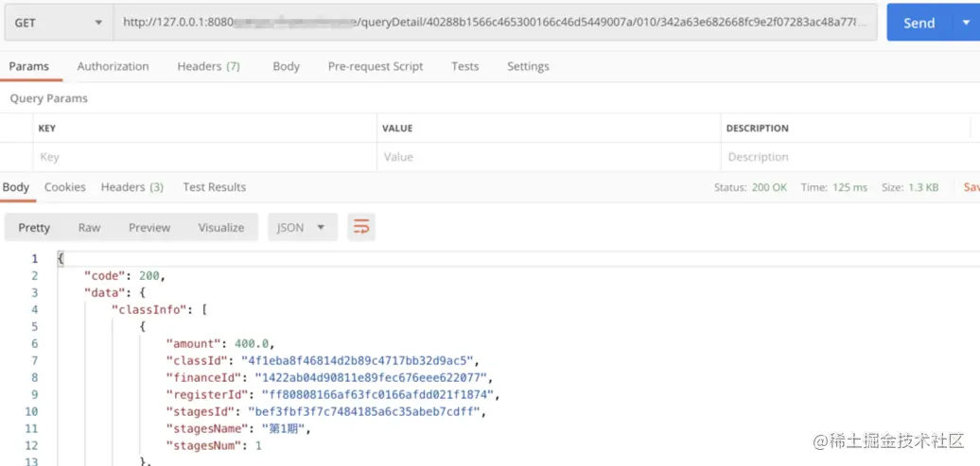980x466 pixels.
Task: Click the "stagesNum": 1 line
Action: point(213,445)
